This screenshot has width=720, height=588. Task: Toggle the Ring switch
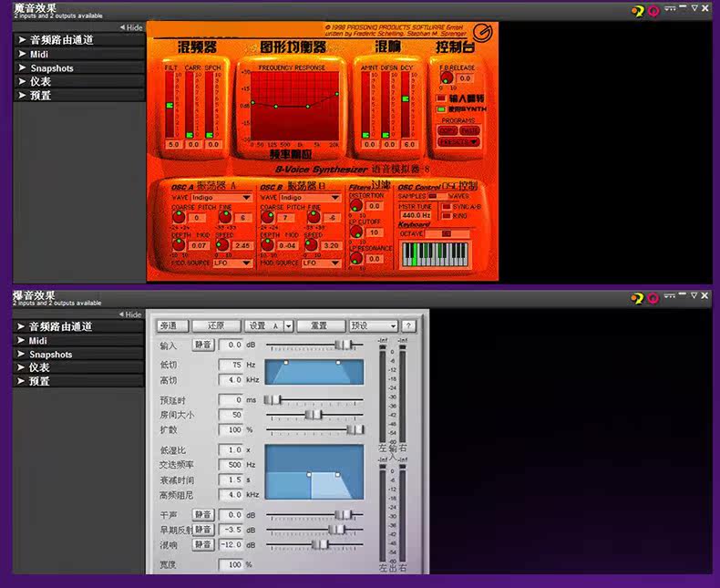click(x=446, y=216)
